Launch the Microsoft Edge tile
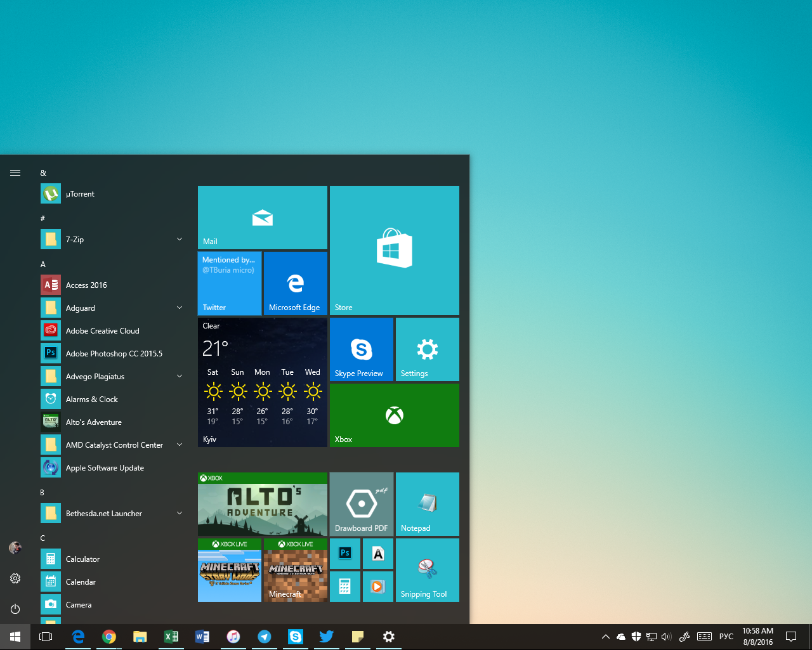Viewport: 812px width, 650px height. [x=296, y=283]
